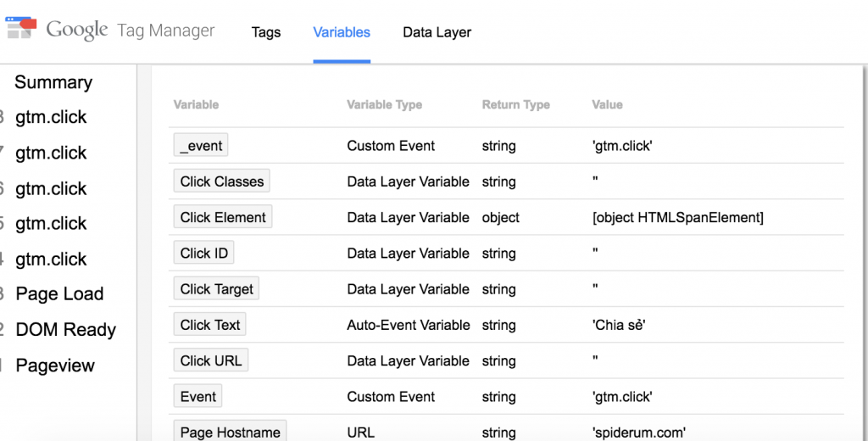Click the Google Tag Manager logo icon
This screenshot has height=441, width=868.
coord(20,28)
